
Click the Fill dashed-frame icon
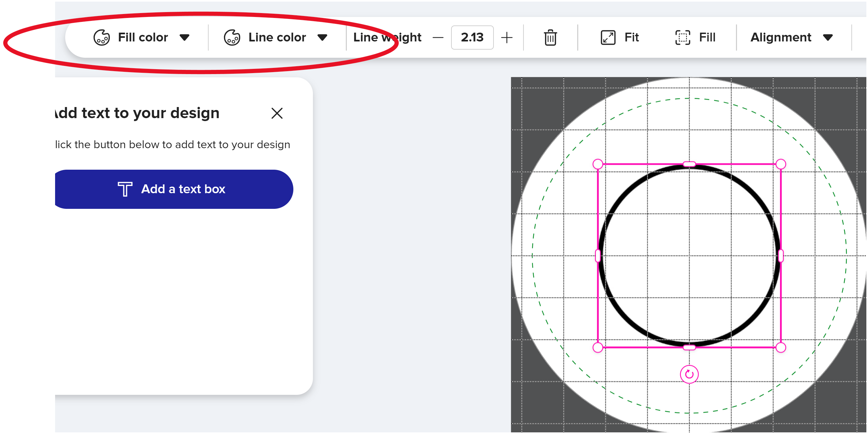pos(683,38)
